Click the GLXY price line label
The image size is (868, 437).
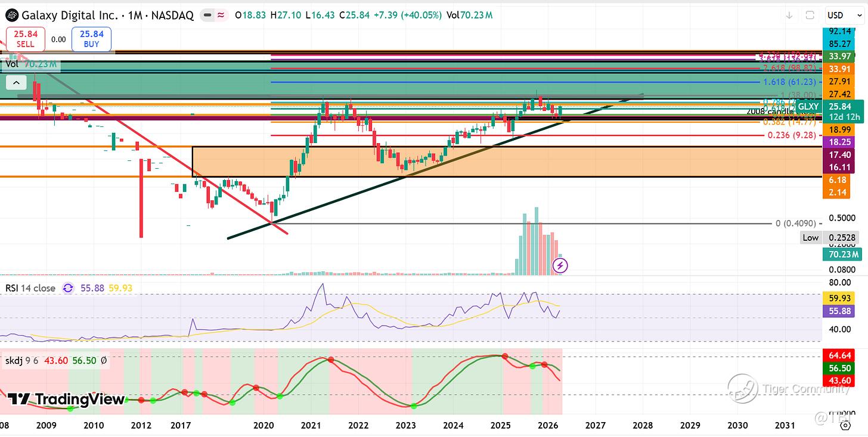808,107
